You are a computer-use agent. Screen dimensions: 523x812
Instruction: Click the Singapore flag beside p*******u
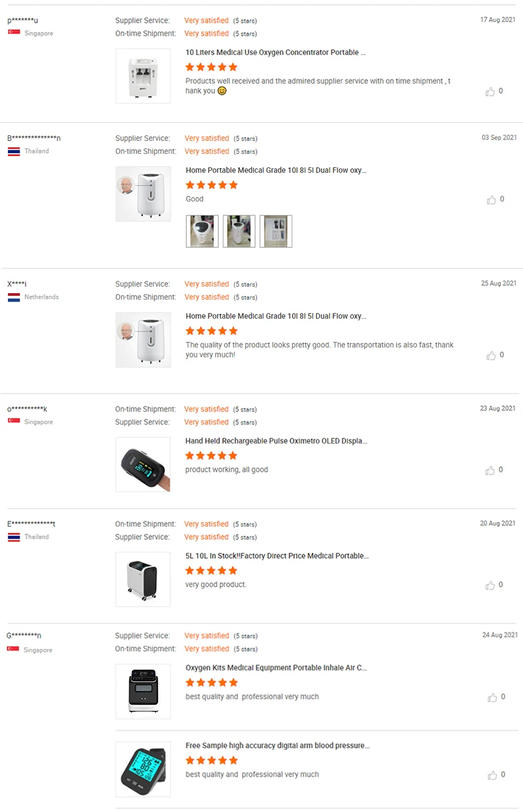point(14,33)
